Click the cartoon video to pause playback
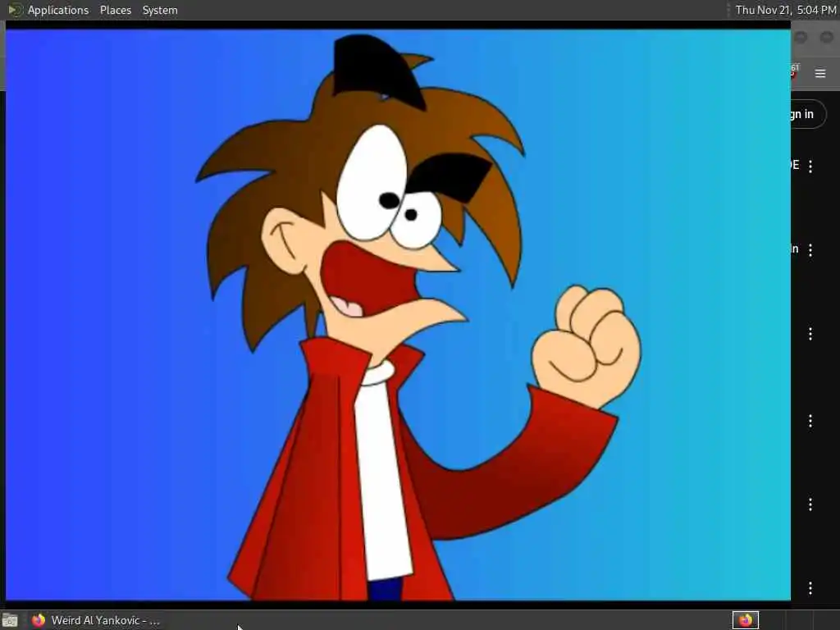The height and width of the screenshot is (630, 840). [398, 315]
